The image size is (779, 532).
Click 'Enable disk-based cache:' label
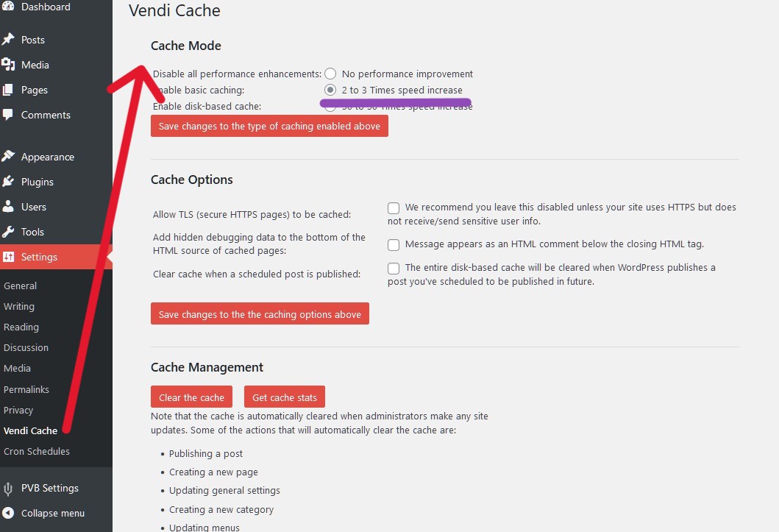click(207, 106)
